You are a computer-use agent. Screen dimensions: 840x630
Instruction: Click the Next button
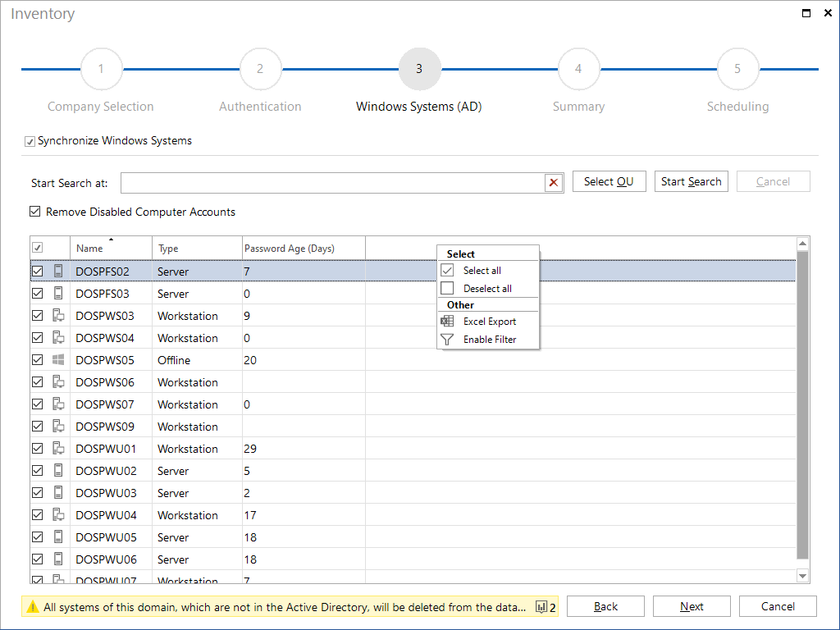tap(692, 606)
